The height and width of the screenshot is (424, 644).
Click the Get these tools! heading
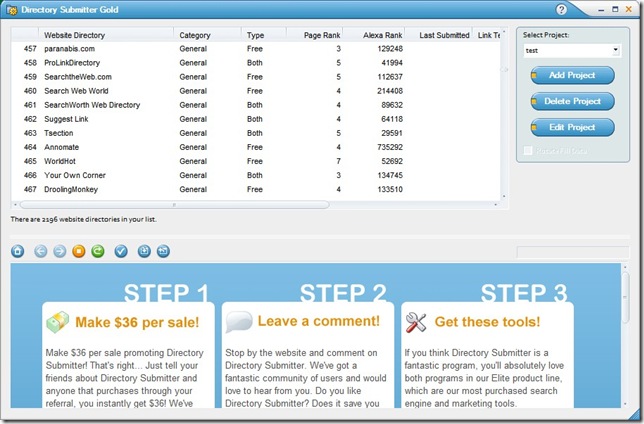pos(488,322)
